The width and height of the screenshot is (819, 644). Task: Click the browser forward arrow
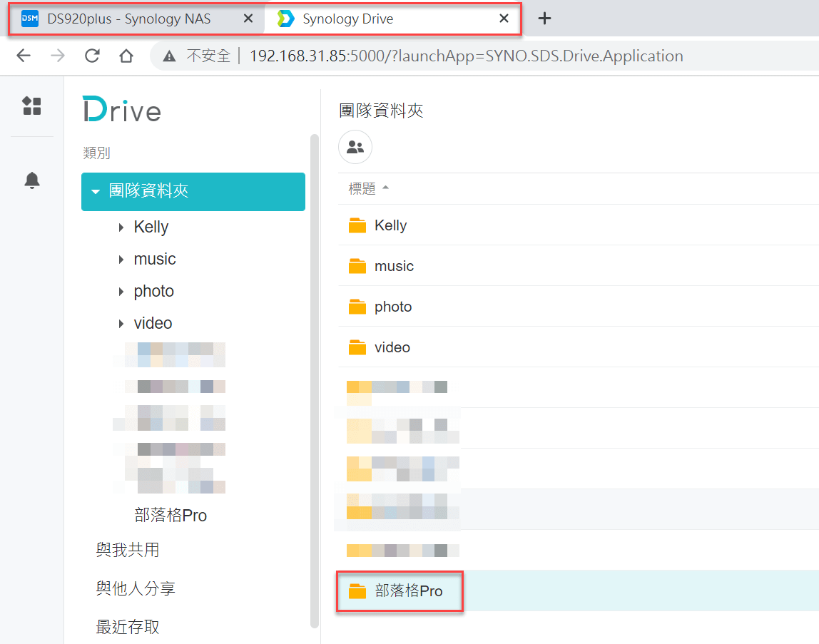click(x=58, y=56)
